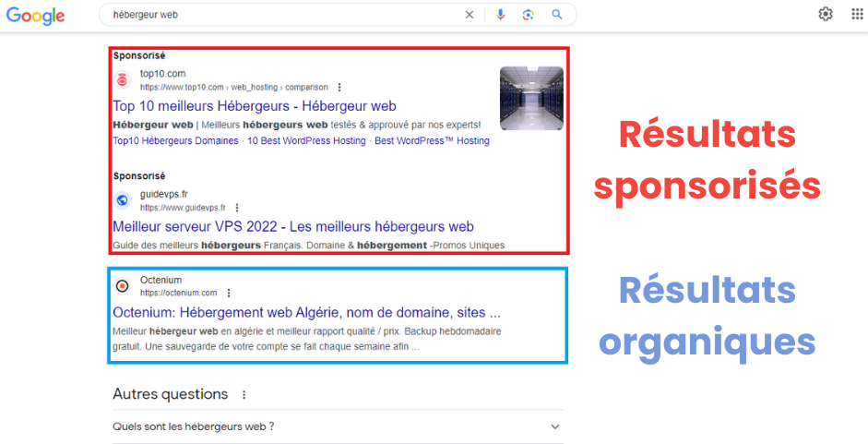Click the https://www.top10.com URL breadcrumb
This screenshot has width=868, height=444.
point(233,87)
